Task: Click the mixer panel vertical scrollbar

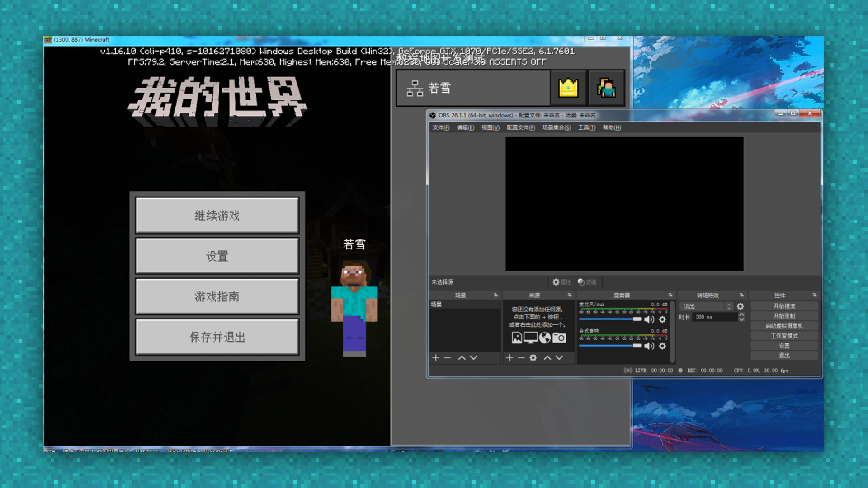Action: pyautogui.click(x=673, y=331)
